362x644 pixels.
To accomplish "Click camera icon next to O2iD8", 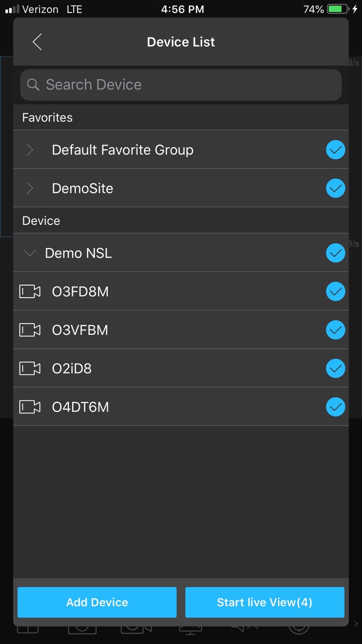I will 30,368.
